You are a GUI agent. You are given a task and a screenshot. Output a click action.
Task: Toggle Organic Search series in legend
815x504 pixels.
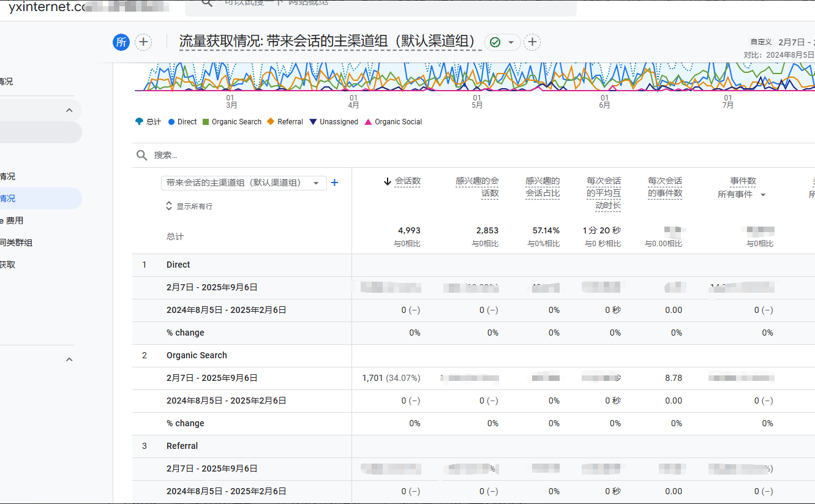(x=232, y=122)
